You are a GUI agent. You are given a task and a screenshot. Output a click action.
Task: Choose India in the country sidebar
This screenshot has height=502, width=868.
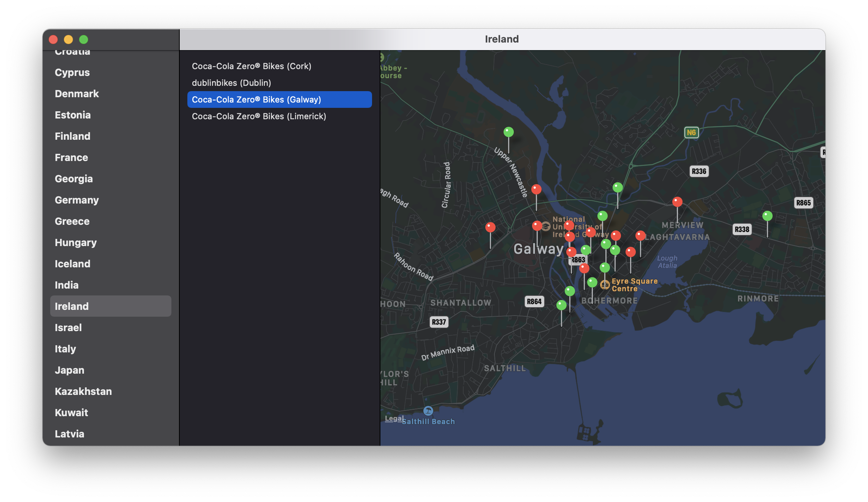tap(111, 285)
